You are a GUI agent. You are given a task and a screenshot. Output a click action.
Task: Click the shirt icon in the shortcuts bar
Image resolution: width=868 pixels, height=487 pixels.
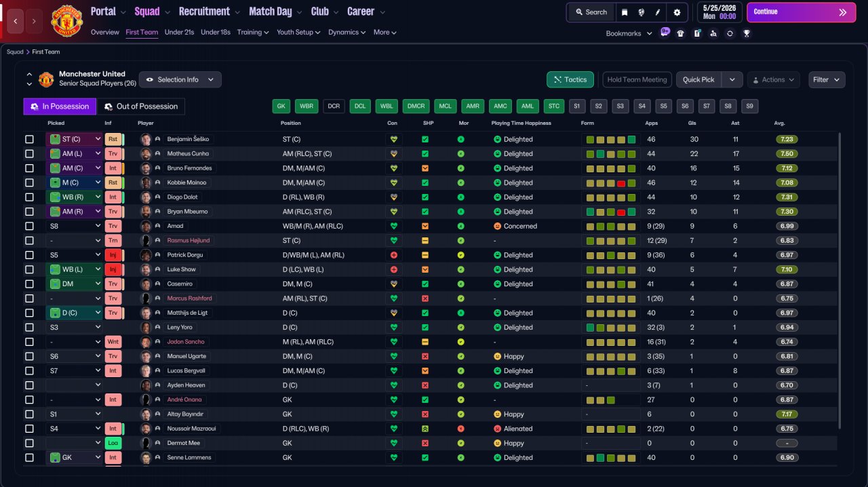click(x=680, y=33)
